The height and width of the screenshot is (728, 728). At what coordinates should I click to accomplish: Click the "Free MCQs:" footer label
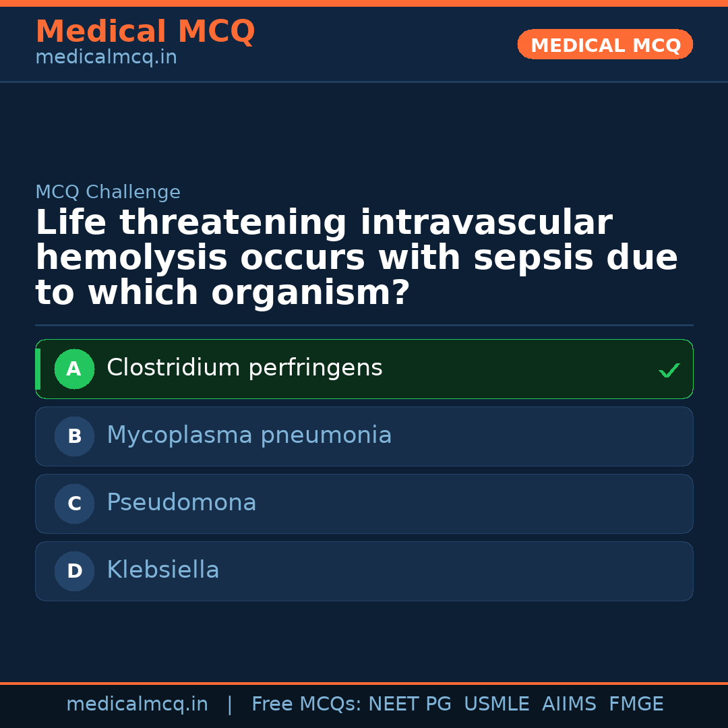click(307, 704)
